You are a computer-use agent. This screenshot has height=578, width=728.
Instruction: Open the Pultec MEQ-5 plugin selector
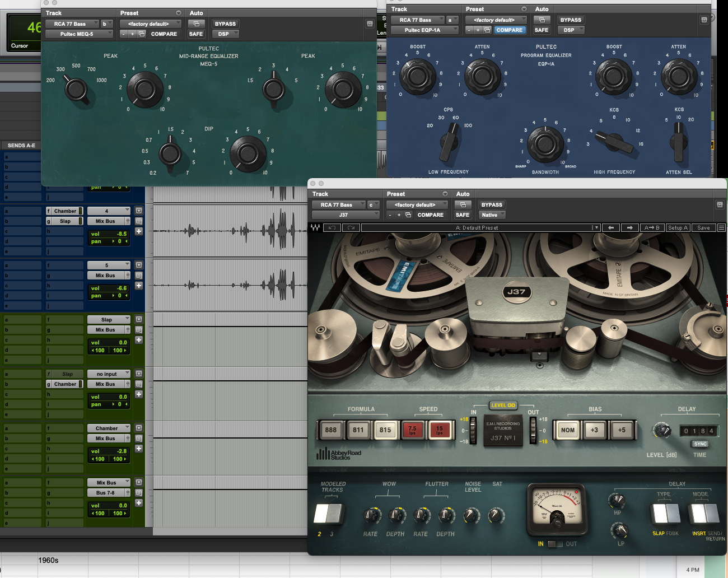pos(79,34)
